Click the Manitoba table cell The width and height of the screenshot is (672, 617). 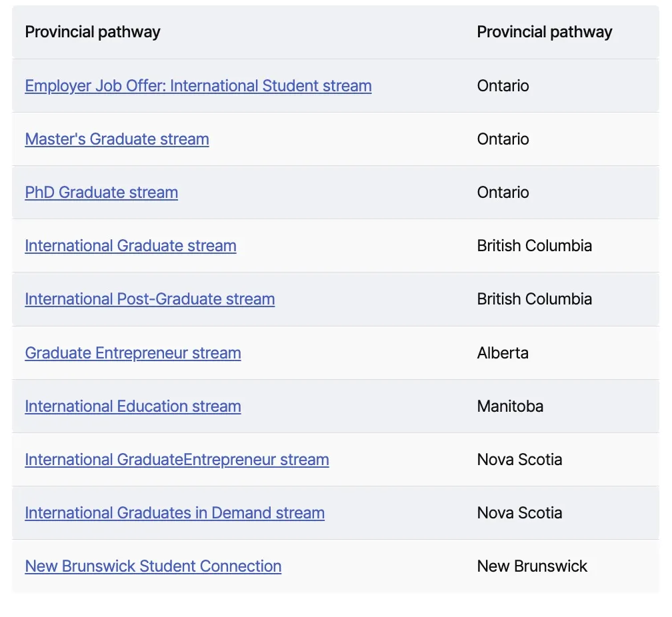click(510, 406)
